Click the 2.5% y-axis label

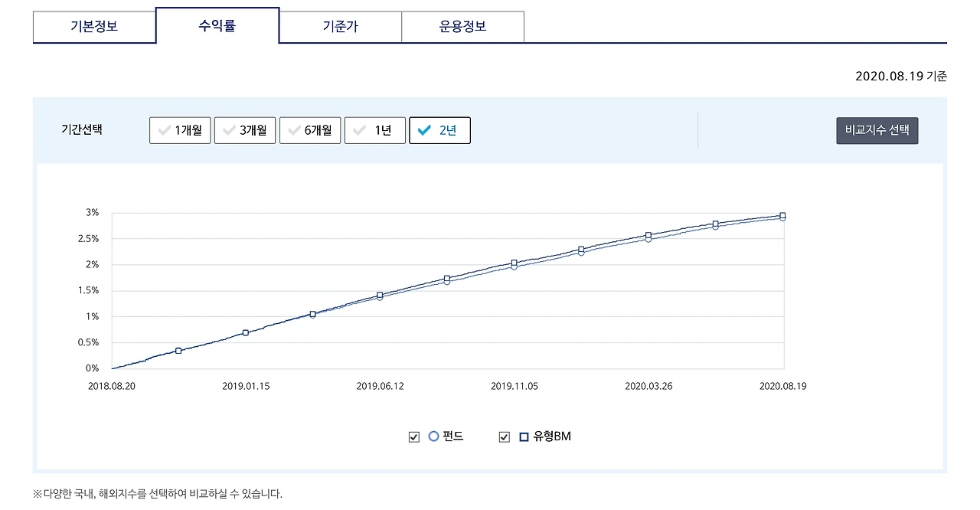coord(87,238)
